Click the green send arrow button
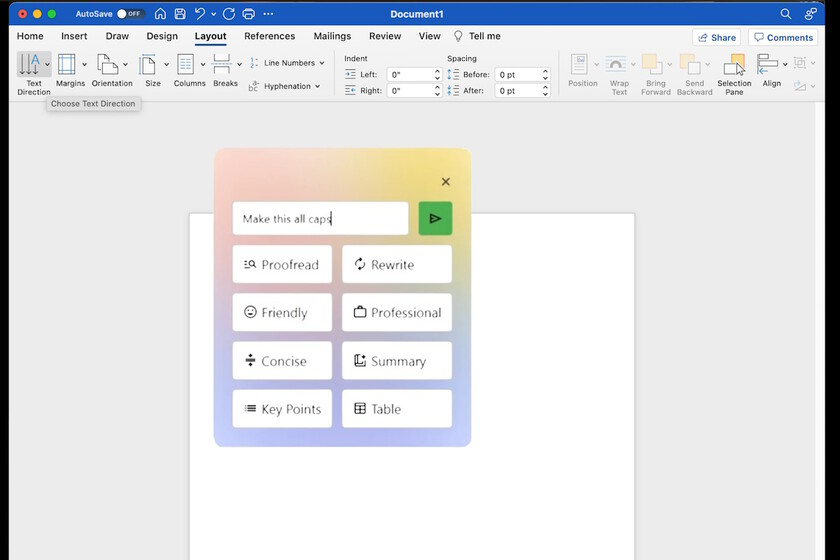Viewport: 840px width, 560px height. click(435, 218)
